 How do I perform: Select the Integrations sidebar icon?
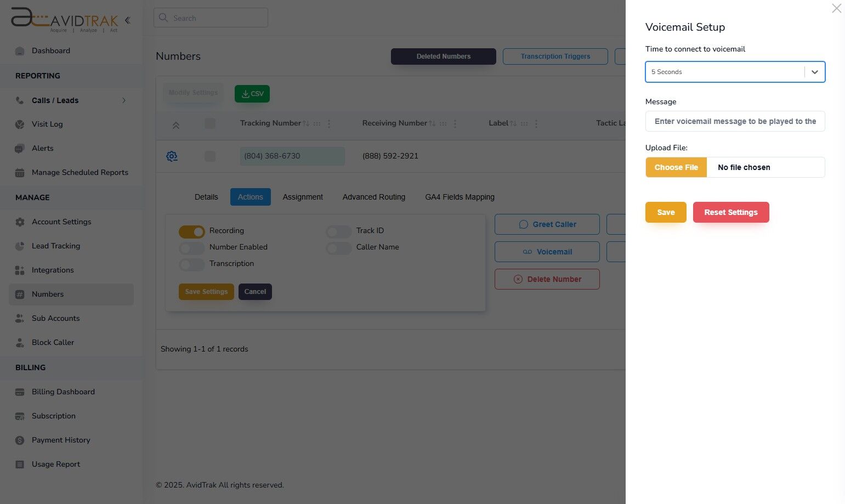tap(20, 270)
